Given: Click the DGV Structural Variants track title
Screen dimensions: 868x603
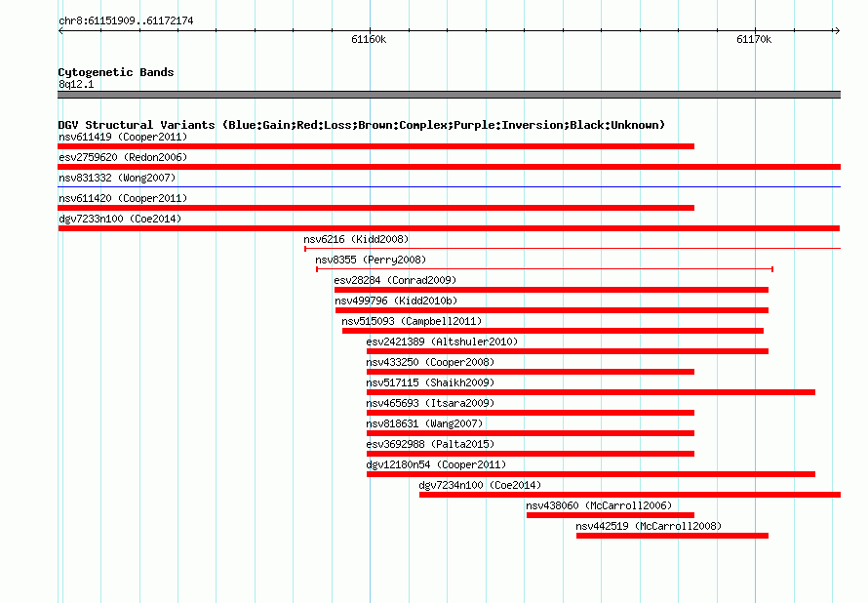Looking at the screenshot, I should (362, 125).
